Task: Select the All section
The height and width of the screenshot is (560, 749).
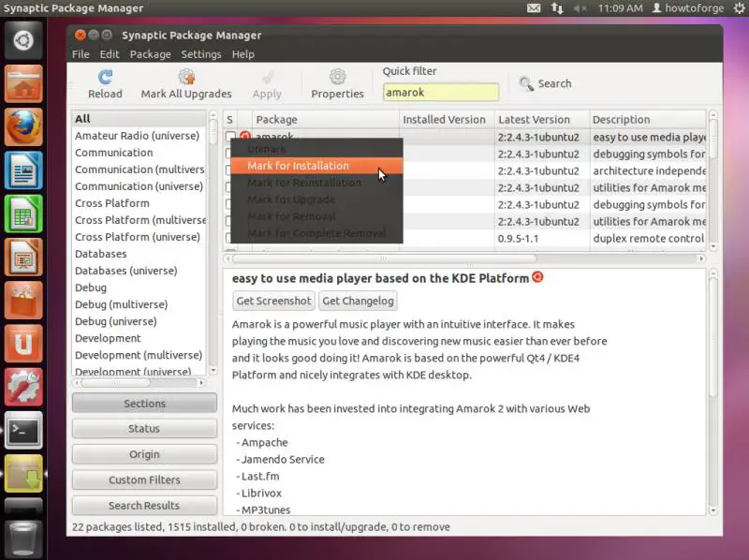Action: point(139,119)
